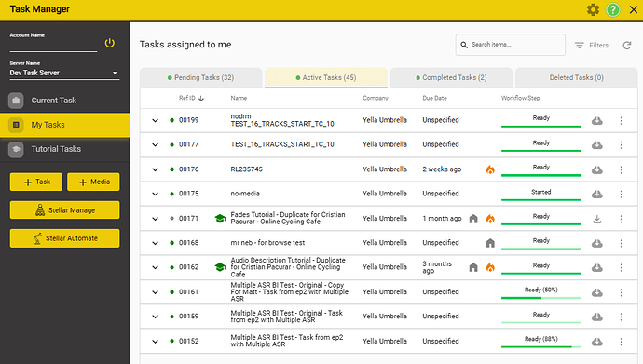Open the green help question mark
Image resolution: width=643 pixels, height=364 pixels.
click(x=613, y=9)
